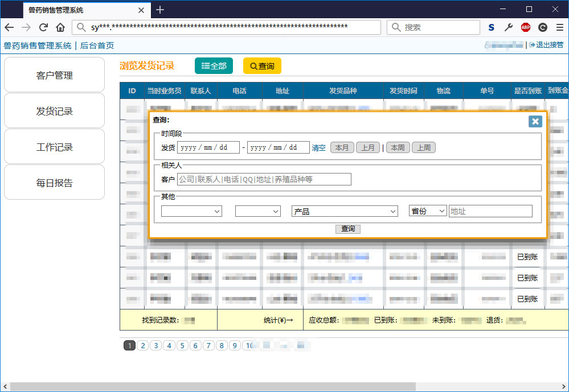The image size is (569, 392).
Task: Go to page 7
Action: tap(208, 345)
